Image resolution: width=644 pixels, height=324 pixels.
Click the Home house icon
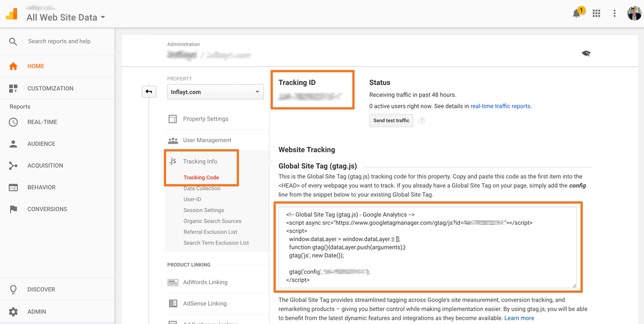13,66
